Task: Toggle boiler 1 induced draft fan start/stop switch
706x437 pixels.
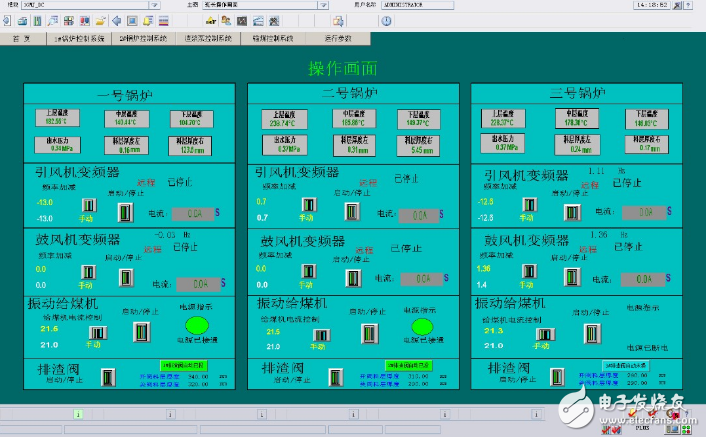Action: coord(125,212)
